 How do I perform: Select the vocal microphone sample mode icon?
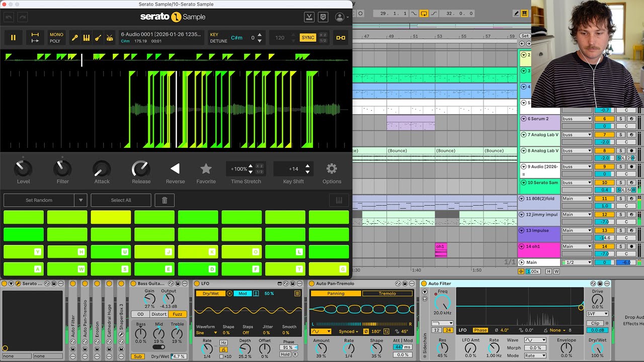pos(75,38)
